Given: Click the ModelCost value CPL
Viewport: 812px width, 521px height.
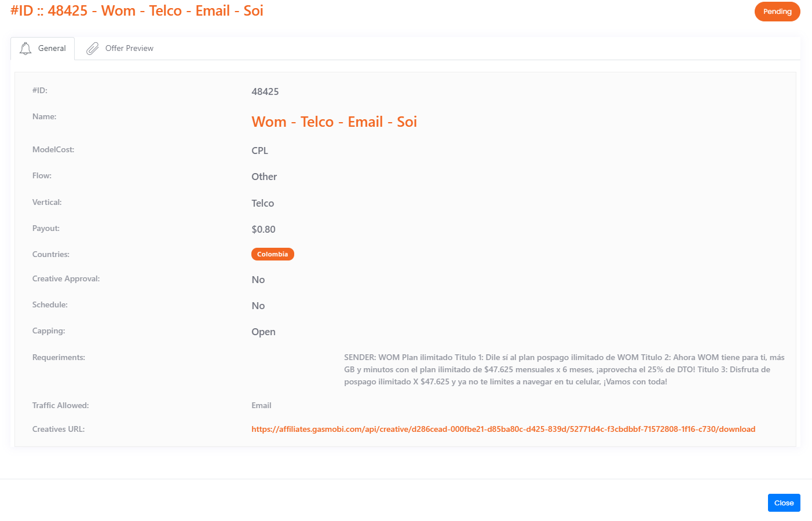Looking at the screenshot, I should tap(260, 151).
